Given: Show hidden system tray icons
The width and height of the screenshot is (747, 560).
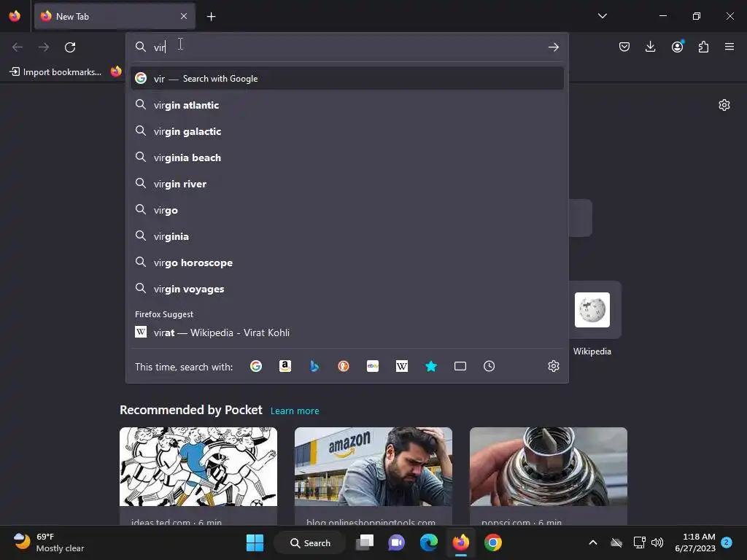Looking at the screenshot, I should [x=593, y=542].
